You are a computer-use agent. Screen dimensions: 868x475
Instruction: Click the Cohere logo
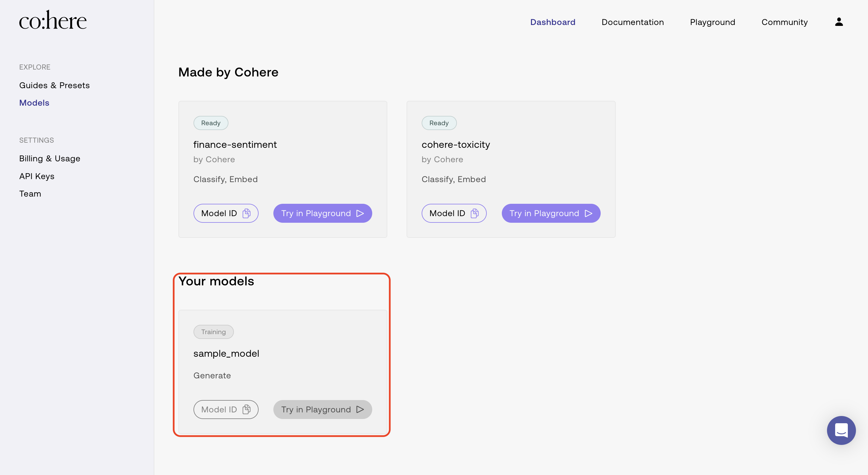53,20
